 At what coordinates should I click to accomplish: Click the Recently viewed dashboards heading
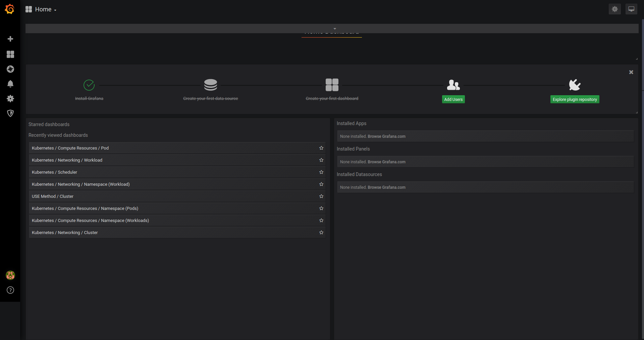point(58,135)
